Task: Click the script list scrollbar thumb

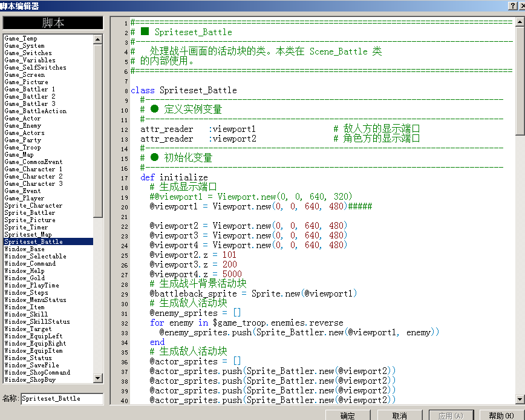Action: tap(98, 131)
